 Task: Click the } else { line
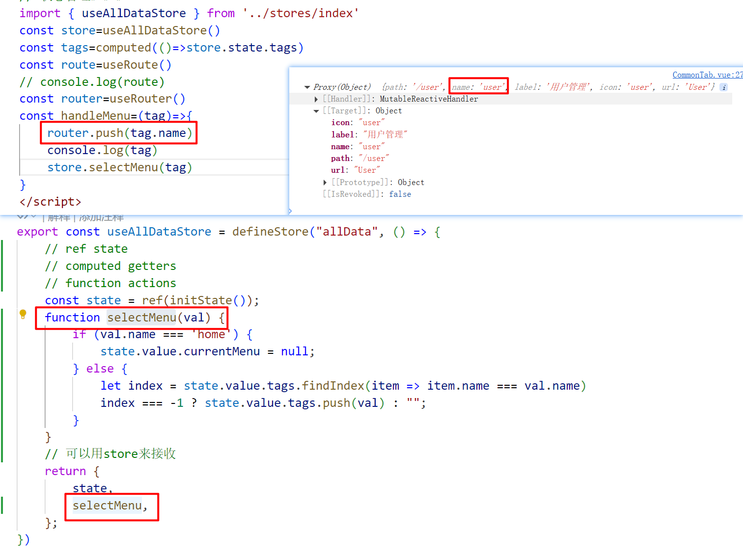tap(100, 369)
